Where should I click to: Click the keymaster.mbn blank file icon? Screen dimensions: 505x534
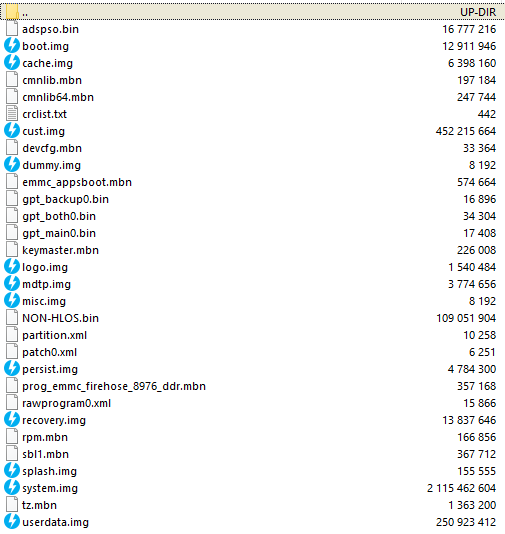tap(12, 250)
